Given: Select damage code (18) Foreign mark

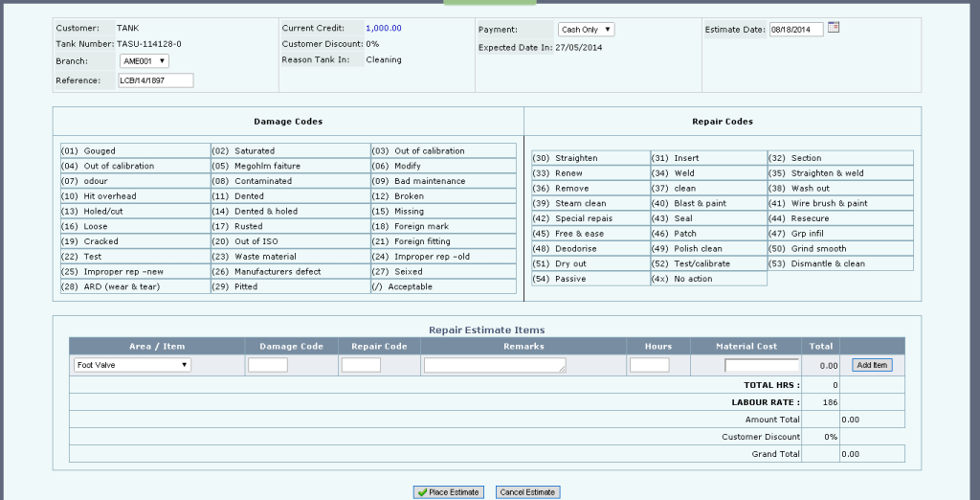Looking at the screenshot, I should click(444, 226).
